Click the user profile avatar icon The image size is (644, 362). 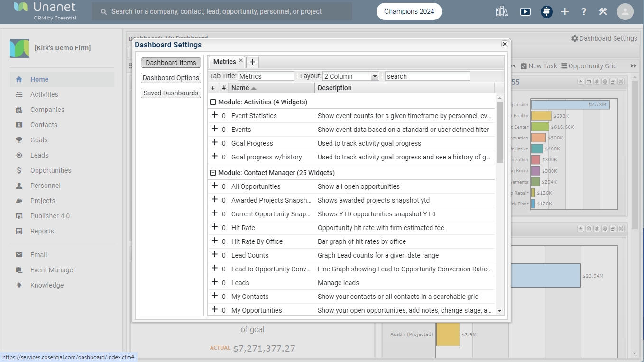coord(625,11)
